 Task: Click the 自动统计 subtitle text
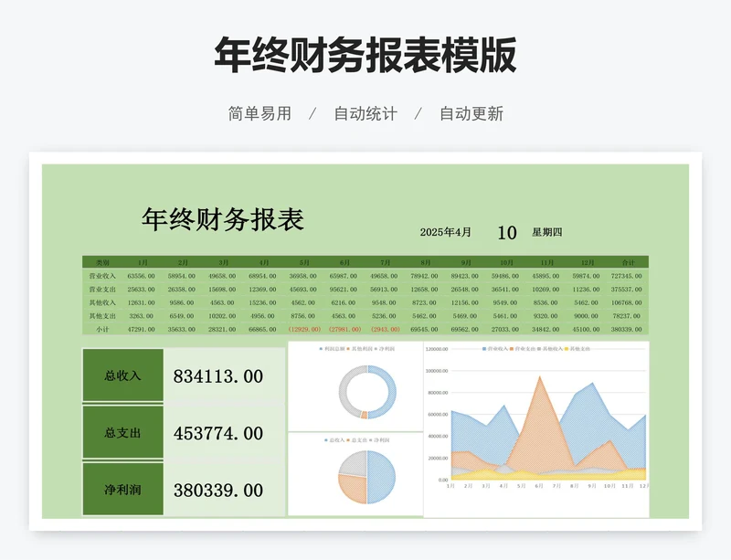click(365, 113)
